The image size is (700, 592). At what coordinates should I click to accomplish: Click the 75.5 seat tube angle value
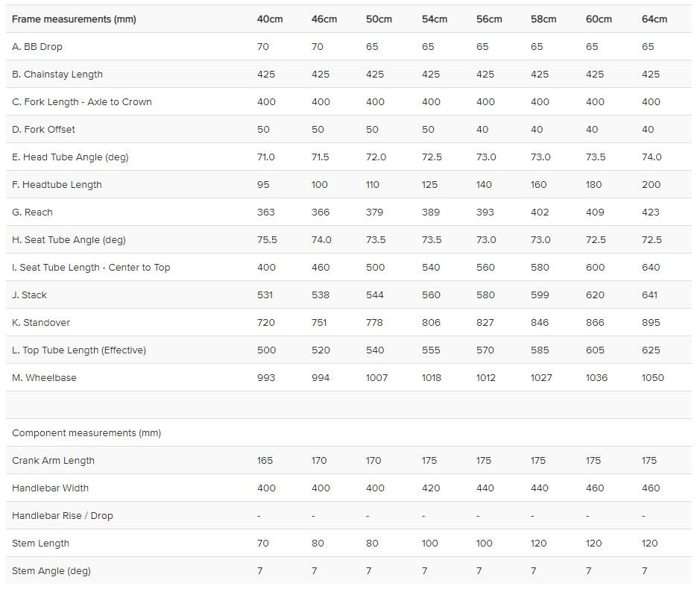(x=267, y=240)
